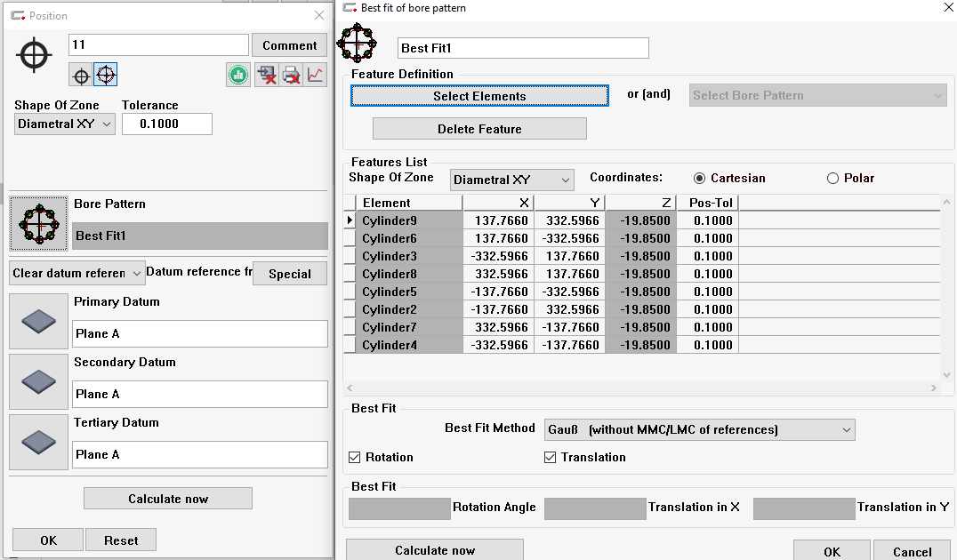957x560 pixels.
Task: Click the Tertiary Datum plane icon
Action: pyautogui.click(x=38, y=442)
